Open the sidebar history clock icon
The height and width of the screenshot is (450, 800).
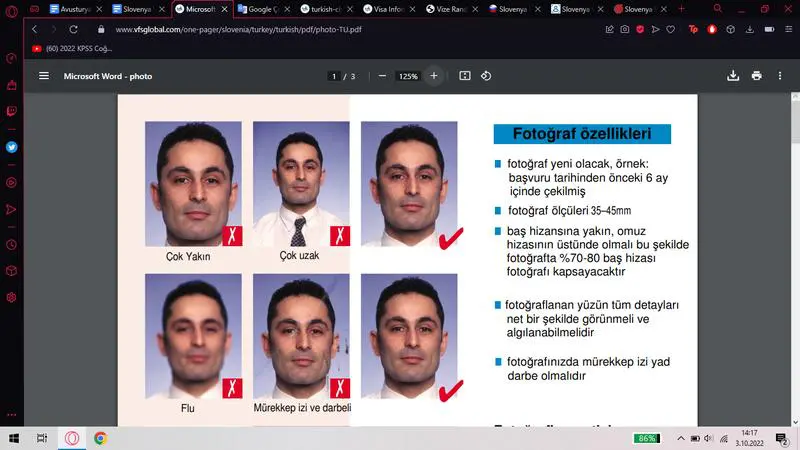11,245
